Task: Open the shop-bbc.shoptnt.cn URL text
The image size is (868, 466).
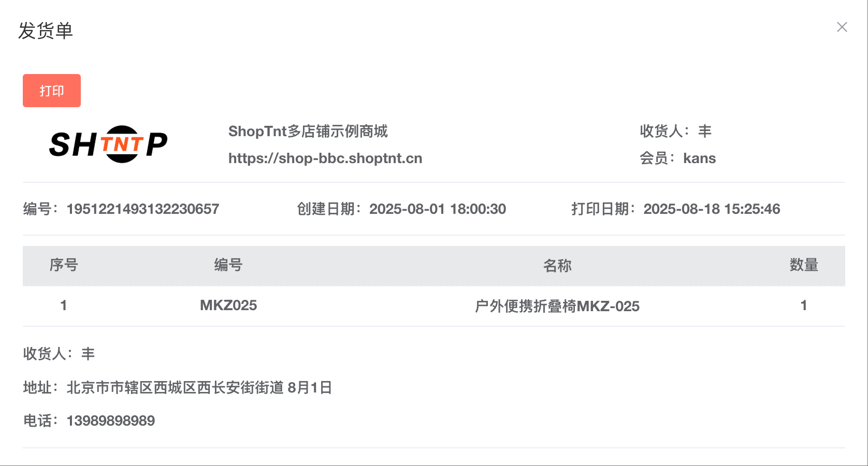Action: click(x=325, y=158)
